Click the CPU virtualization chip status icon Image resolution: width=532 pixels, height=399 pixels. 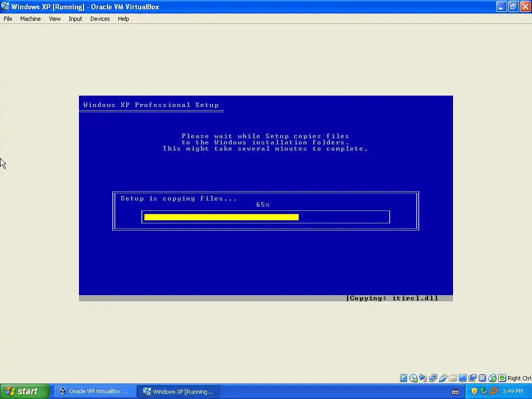(x=482, y=378)
